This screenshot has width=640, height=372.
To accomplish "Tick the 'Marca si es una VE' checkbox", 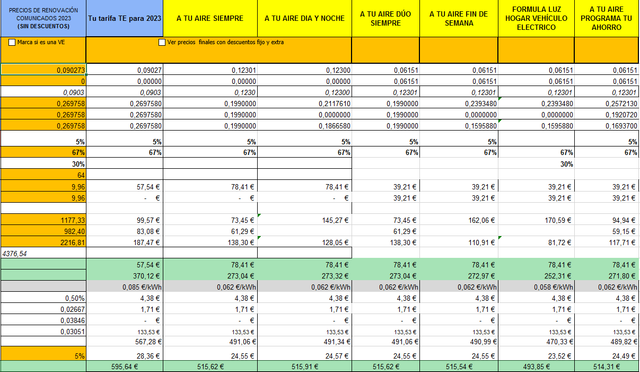I will coord(12,42).
